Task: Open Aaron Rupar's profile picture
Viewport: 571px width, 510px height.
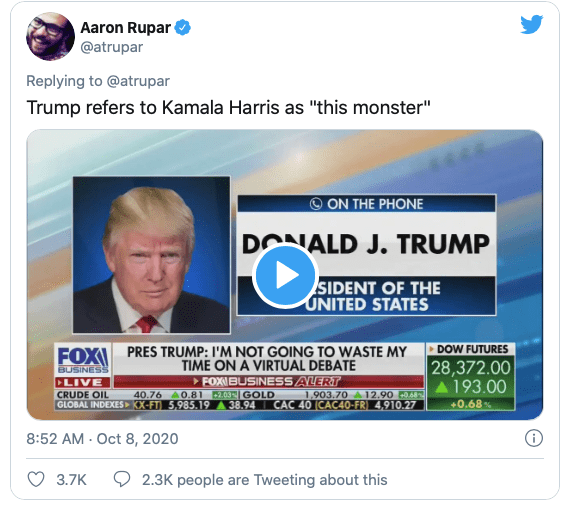Action: [x=50, y=36]
